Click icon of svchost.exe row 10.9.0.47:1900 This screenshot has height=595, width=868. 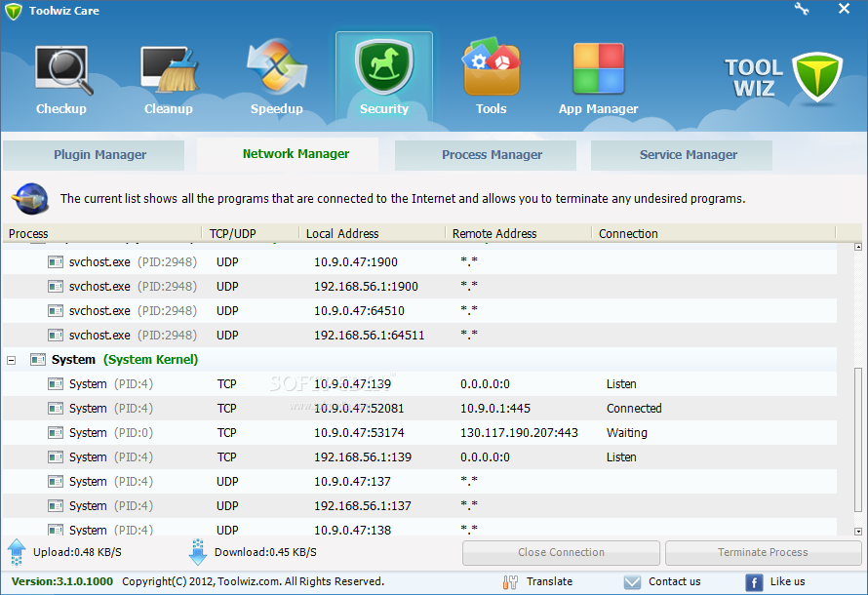coord(56,261)
